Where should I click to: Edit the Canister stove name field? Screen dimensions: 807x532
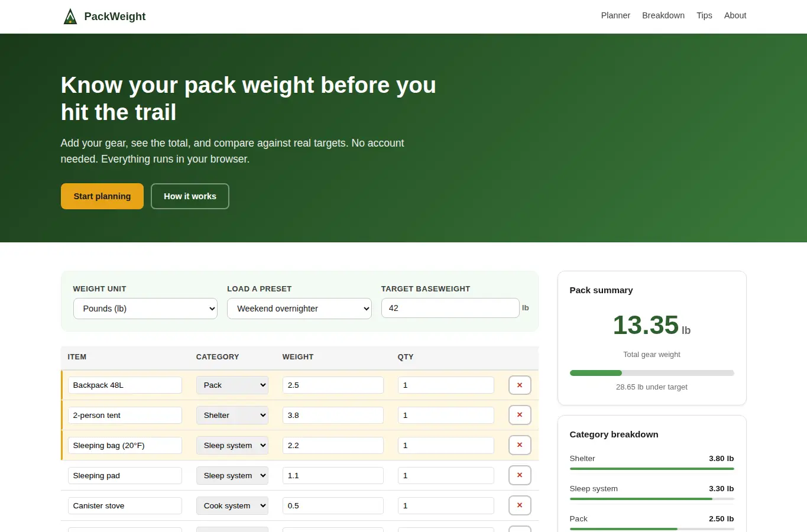[125, 506]
